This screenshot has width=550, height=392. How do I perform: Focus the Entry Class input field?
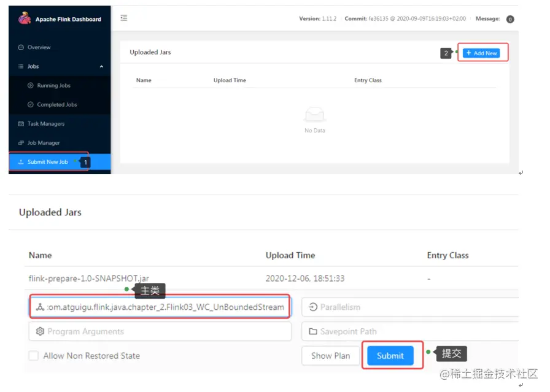160,307
